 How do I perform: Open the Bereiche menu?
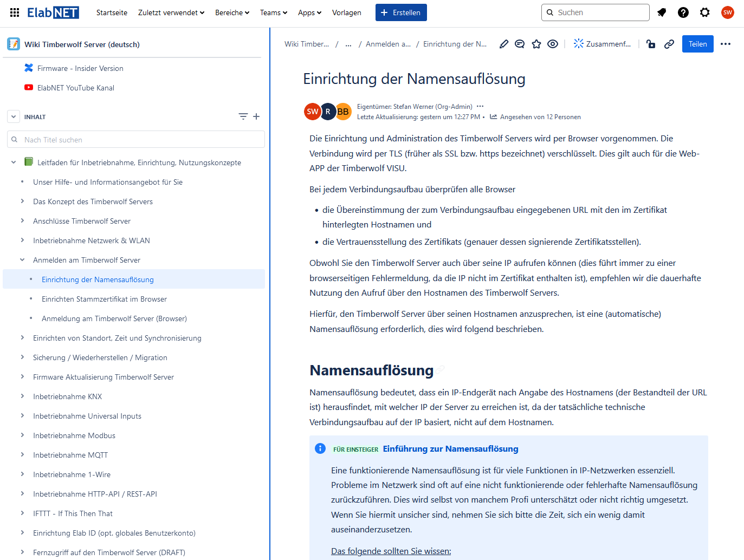tap(232, 12)
